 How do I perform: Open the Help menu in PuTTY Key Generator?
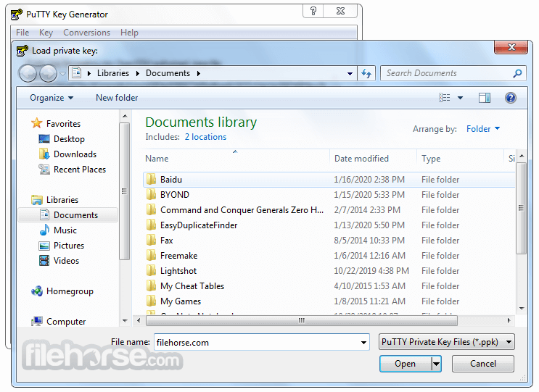tap(129, 33)
